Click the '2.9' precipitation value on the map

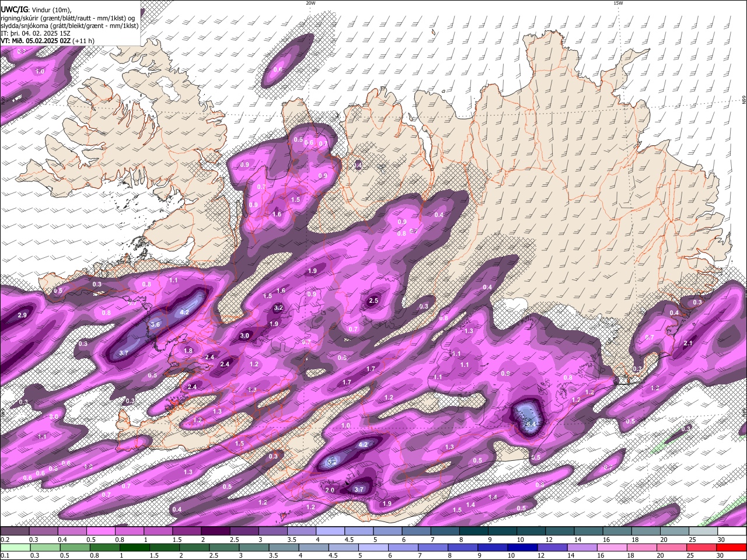click(22, 316)
